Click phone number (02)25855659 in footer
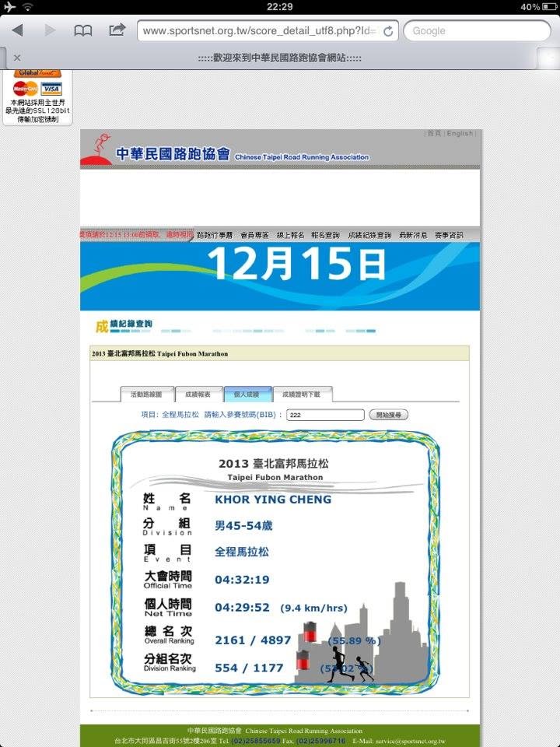 pos(256,741)
